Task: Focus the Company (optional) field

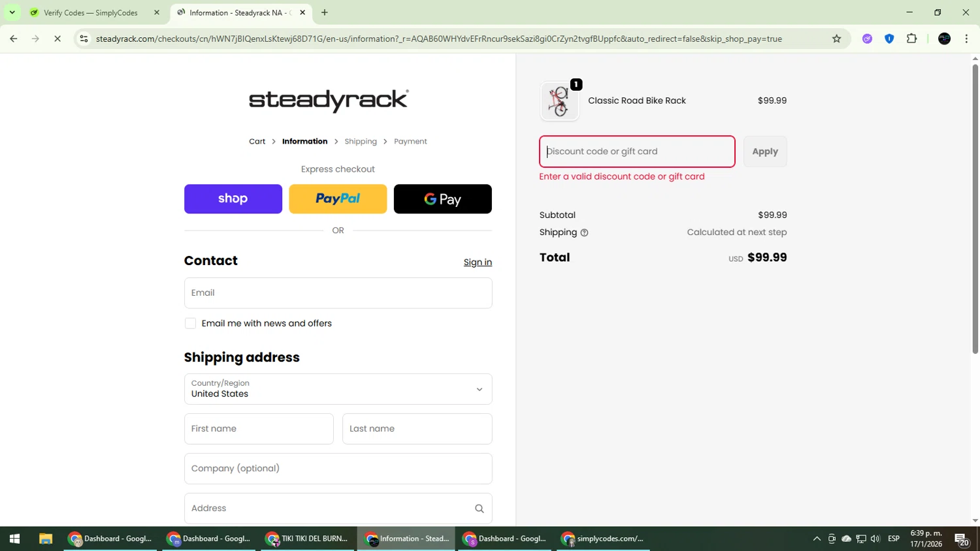Action: pos(338,469)
